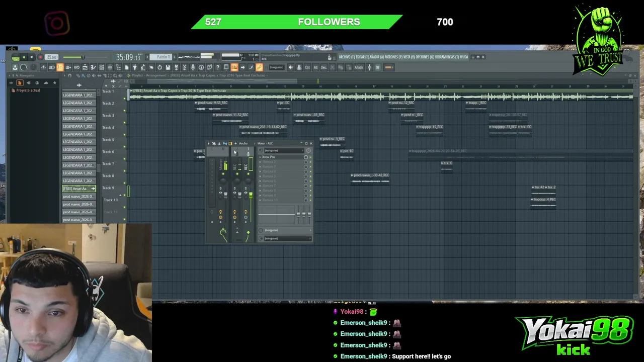644x362 pixels.
Task: Click the Track 9 label in playlist
Action: 108,188
